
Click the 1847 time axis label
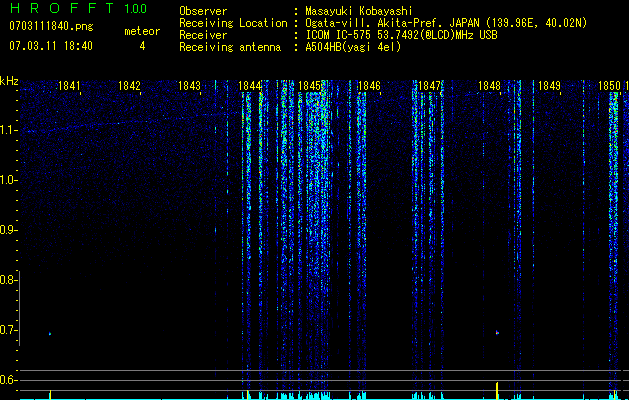pyautogui.click(x=429, y=86)
